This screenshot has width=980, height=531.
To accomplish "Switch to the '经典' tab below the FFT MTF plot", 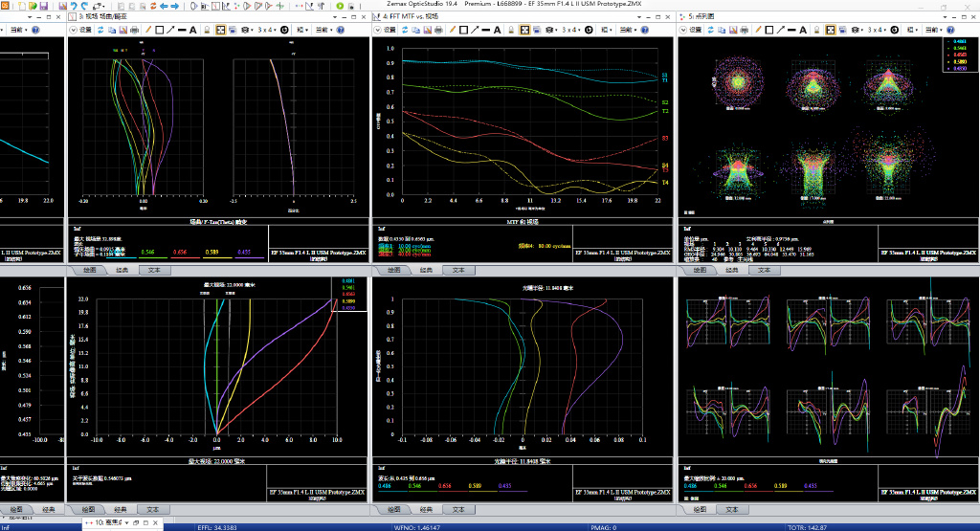I will 427,271.
